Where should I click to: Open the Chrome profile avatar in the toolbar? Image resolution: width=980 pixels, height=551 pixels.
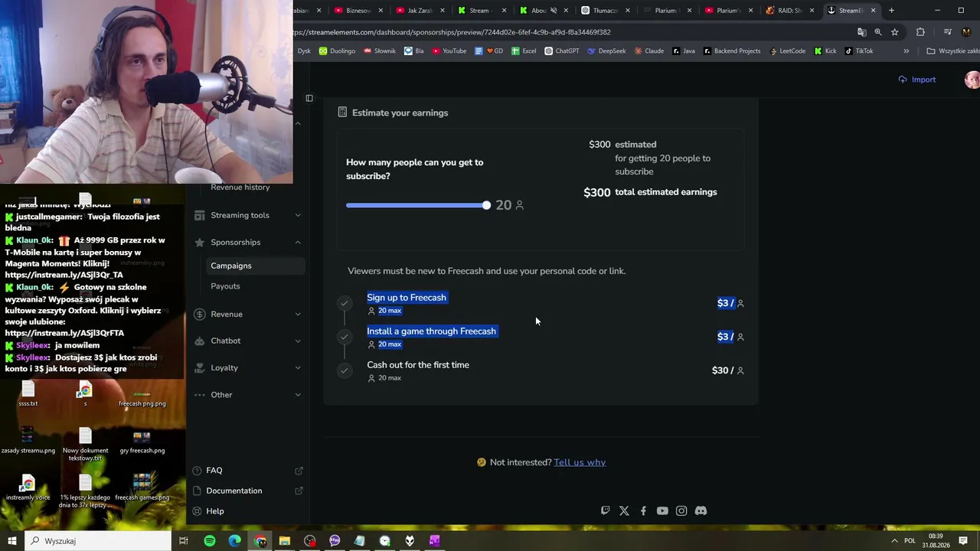(966, 32)
